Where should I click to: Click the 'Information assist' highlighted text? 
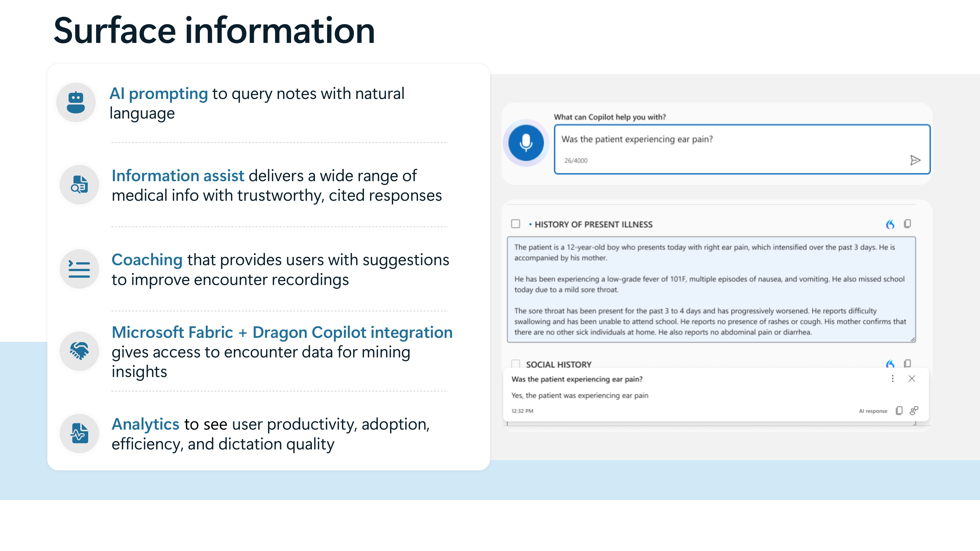coord(178,176)
